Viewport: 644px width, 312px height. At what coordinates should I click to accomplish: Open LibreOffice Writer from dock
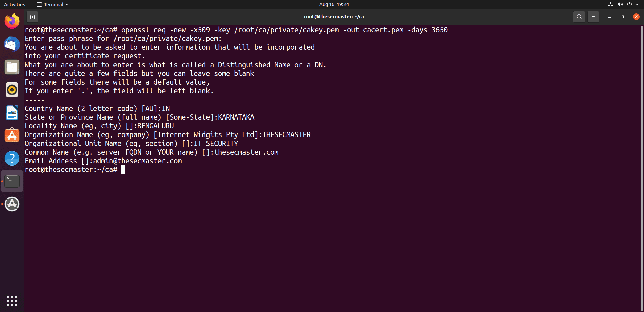[x=12, y=113]
